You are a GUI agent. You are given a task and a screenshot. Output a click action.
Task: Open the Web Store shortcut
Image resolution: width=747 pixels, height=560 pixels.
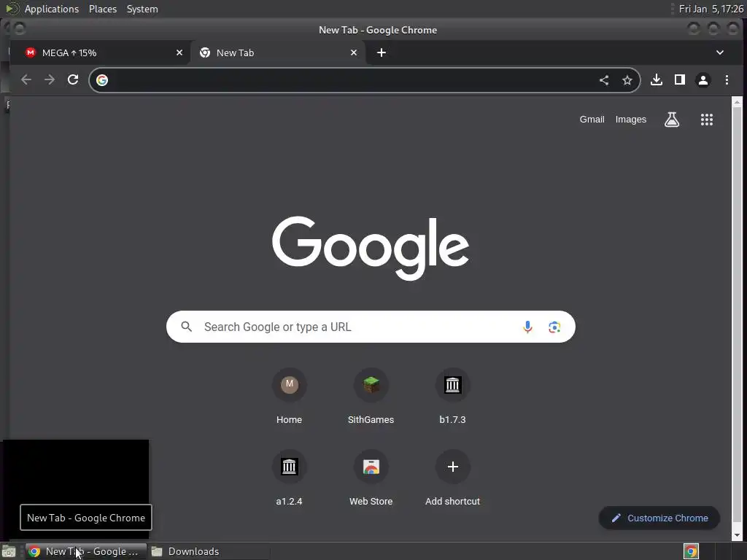tap(371, 478)
